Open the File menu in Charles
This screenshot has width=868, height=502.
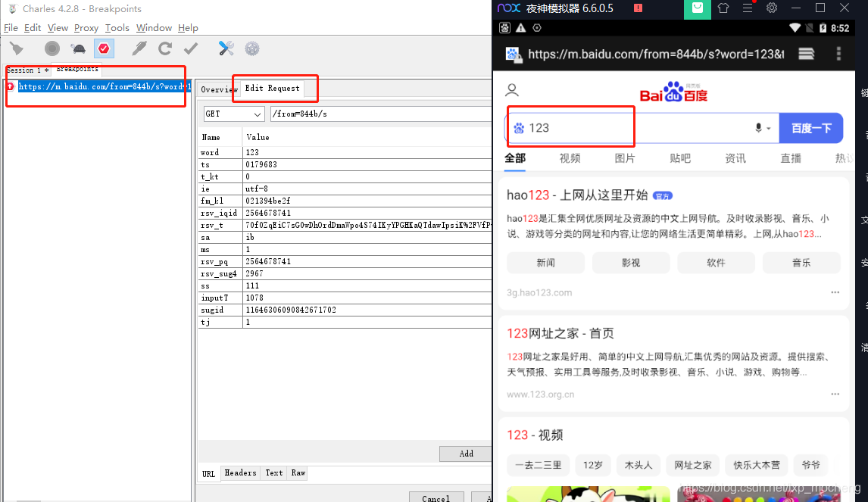click(x=11, y=28)
